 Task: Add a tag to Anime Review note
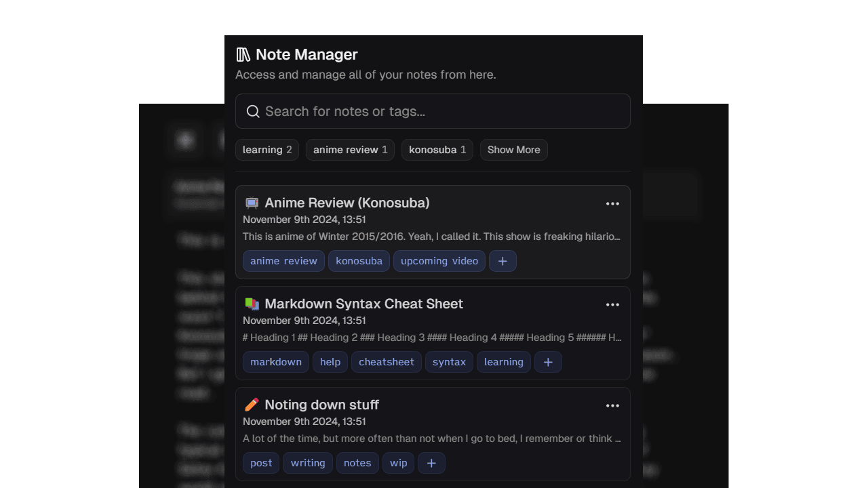[x=502, y=261]
